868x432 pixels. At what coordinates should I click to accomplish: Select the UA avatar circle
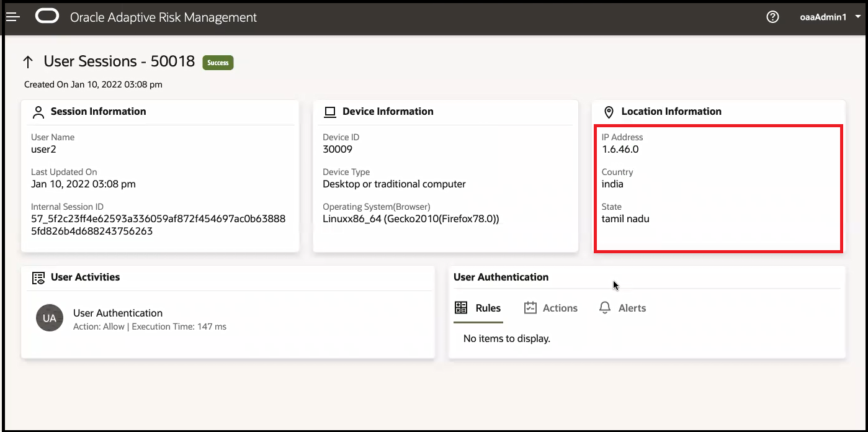click(50, 318)
